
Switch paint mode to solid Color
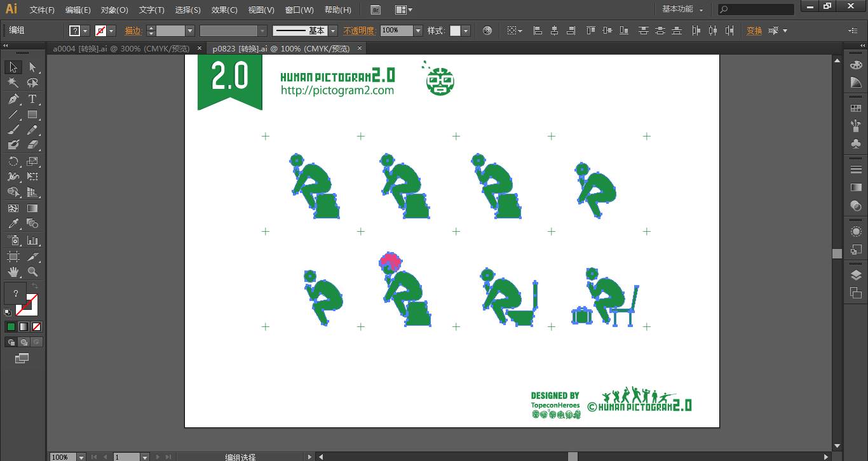click(x=11, y=327)
